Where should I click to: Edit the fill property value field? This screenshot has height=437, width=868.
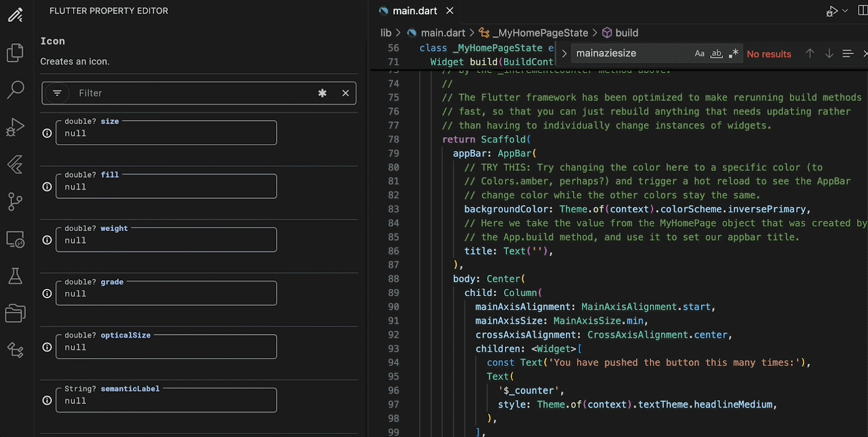[166, 187]
